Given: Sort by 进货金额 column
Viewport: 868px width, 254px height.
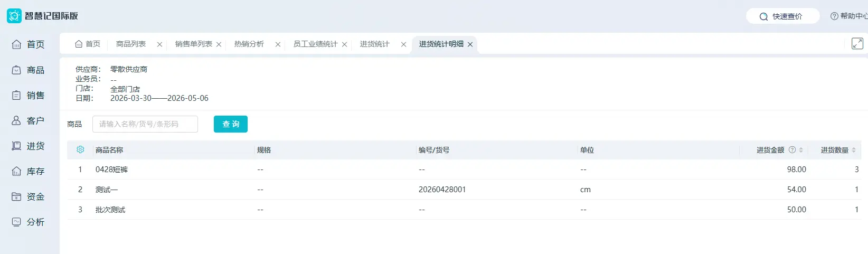Looking at the screenshot, I should [801, 150].
